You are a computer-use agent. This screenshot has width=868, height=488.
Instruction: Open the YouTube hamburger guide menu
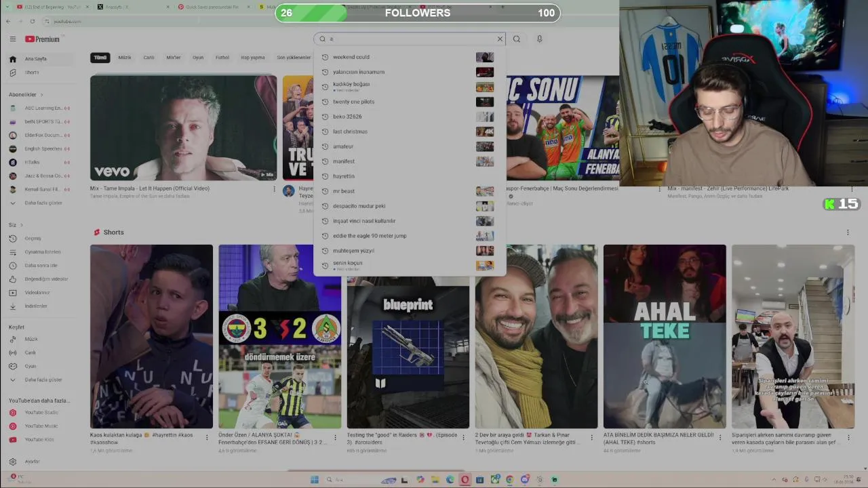pos(12,39)
